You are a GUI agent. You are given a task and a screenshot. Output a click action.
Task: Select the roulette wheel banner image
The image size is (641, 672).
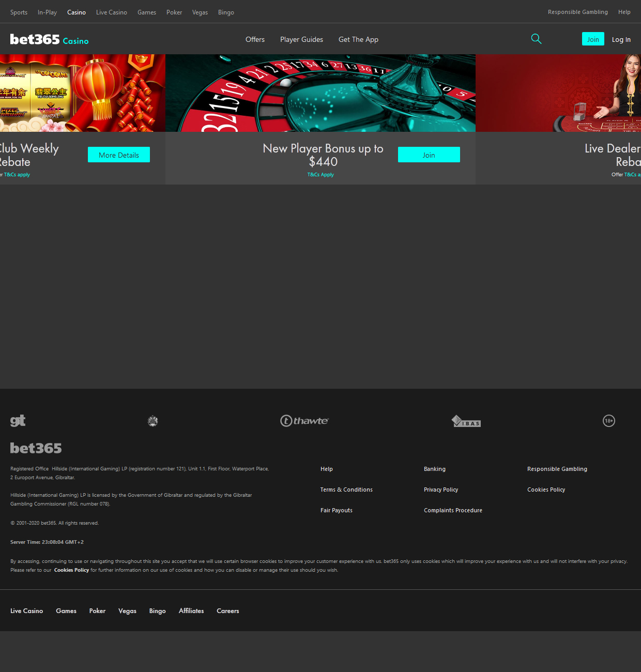pyautogui.click(x=320, y=93)
